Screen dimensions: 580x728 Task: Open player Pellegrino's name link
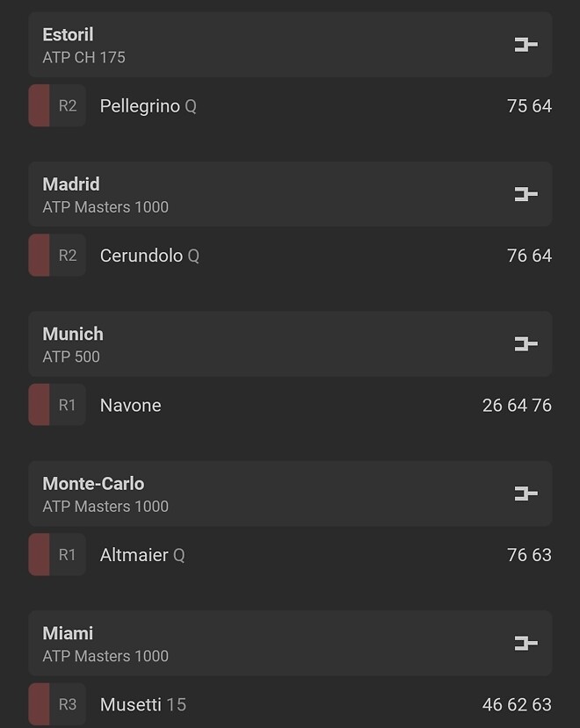tap(140, 106)
